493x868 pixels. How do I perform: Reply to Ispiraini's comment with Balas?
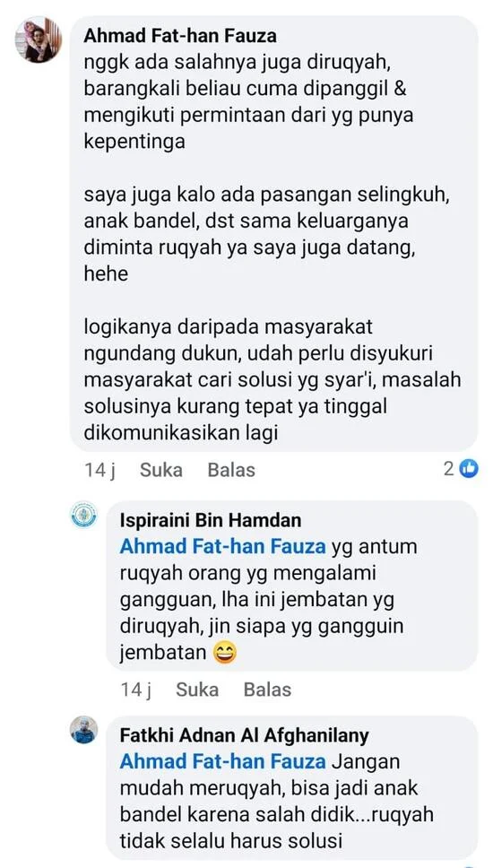click(267, 690)
